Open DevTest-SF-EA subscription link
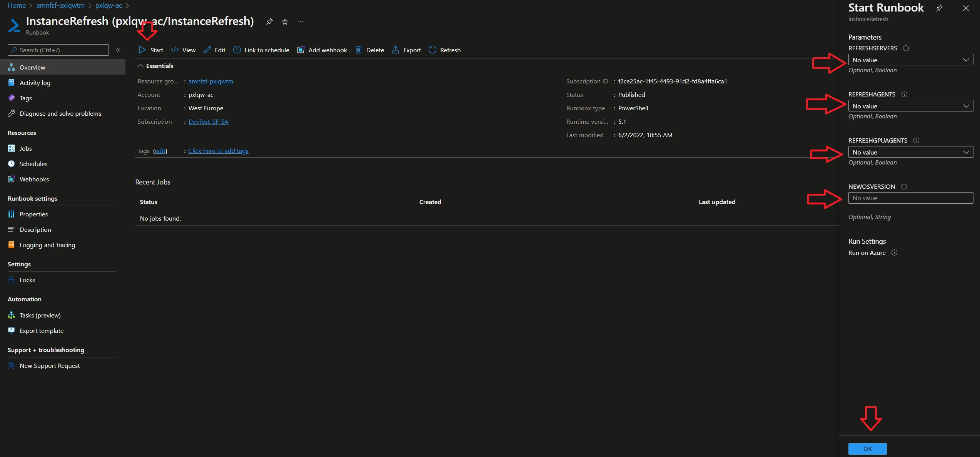 [208, 122]
